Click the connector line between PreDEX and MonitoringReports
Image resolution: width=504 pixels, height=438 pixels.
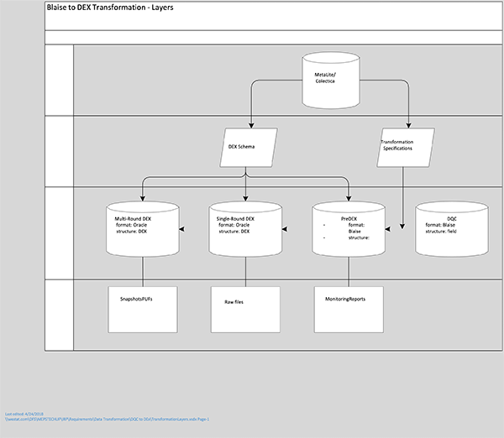(348, 270)
